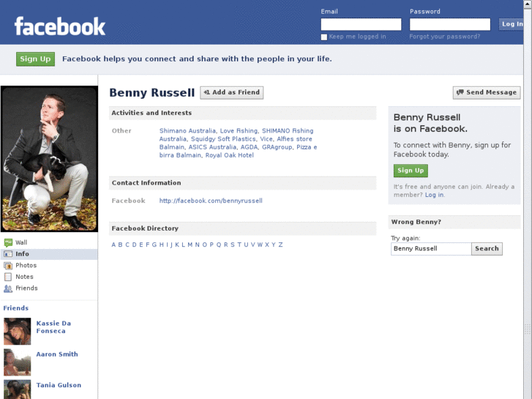
Task: Open facebook.com/bennyrussell contact link
Action: 211,201
